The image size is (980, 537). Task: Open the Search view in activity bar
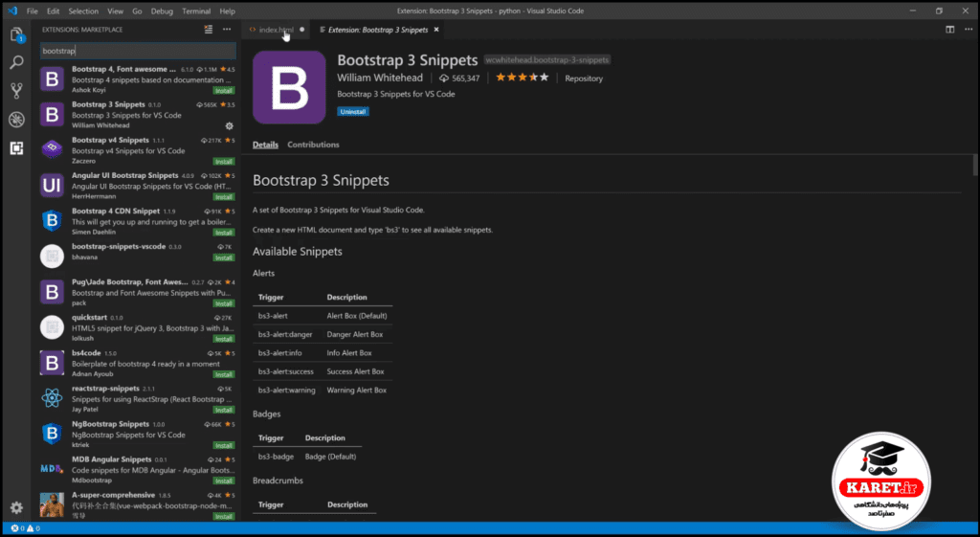(17, 62)
